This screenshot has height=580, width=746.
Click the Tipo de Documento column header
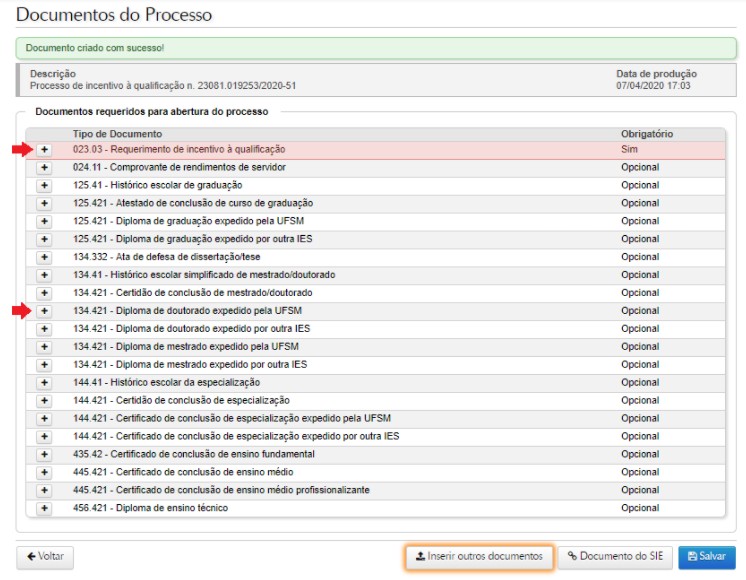(117, 134)
